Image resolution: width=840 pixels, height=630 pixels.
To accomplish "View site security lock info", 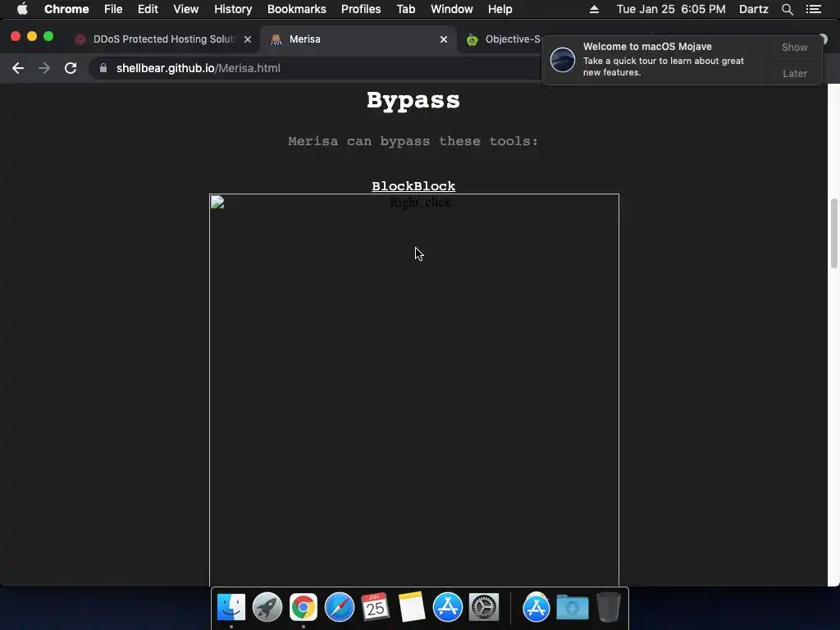I will (103, 68).
